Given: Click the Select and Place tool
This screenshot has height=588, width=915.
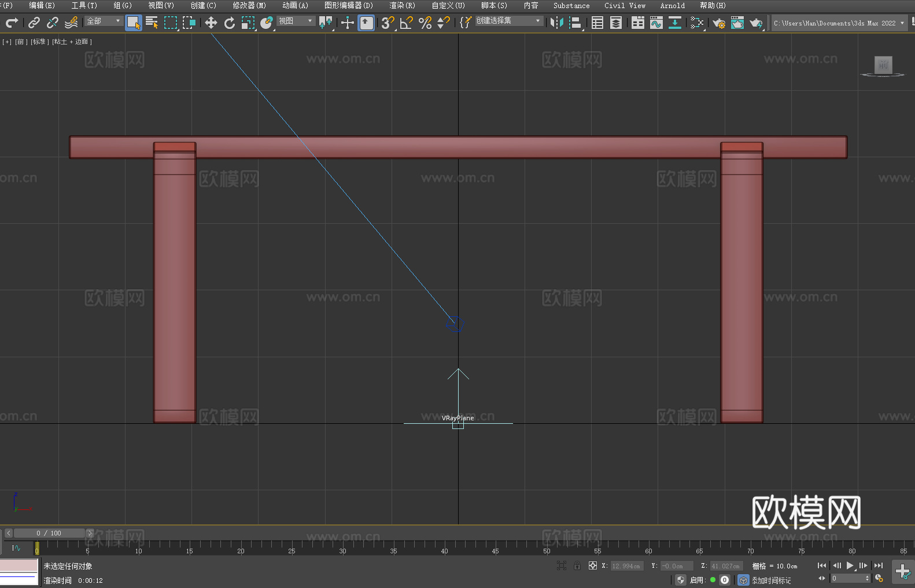Looking at the screenshot, I should point(267,23).
